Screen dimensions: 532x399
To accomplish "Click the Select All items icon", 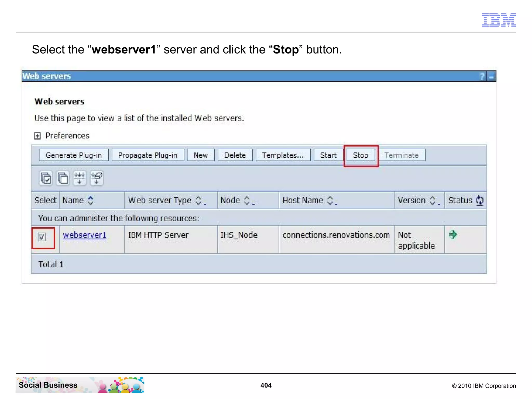I will pyautogui.click(x=46, y=178).
